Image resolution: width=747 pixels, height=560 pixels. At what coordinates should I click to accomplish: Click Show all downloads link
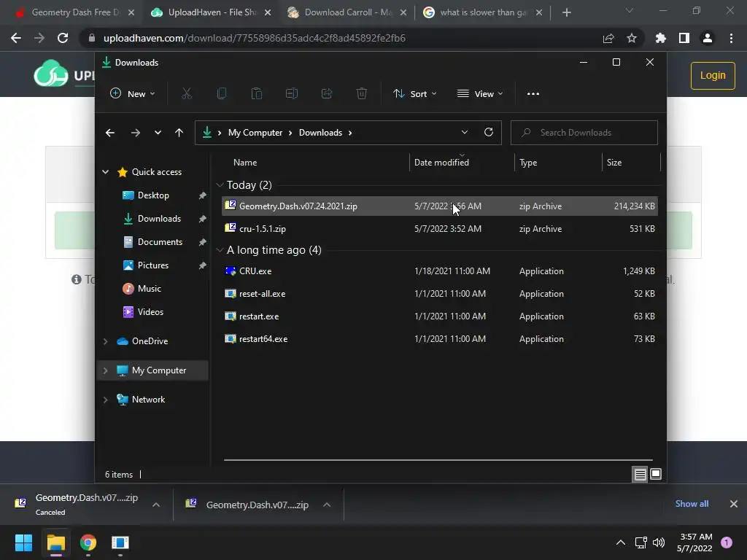pos(692,504)
